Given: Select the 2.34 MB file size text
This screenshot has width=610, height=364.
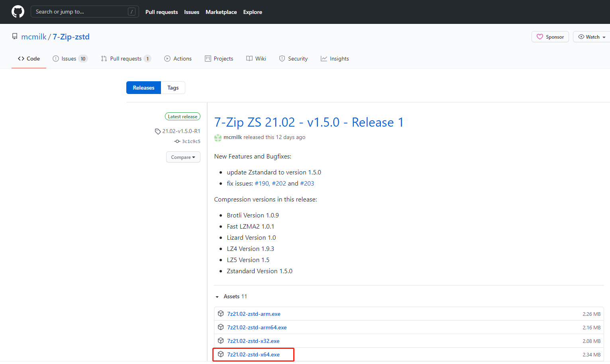Looking at the screenshot, I should pos(591,354).
